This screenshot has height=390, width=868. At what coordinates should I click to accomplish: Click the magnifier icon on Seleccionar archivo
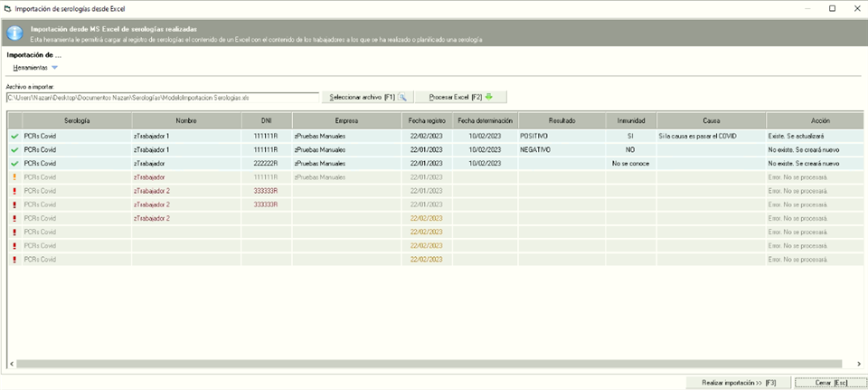click(403, 97)
